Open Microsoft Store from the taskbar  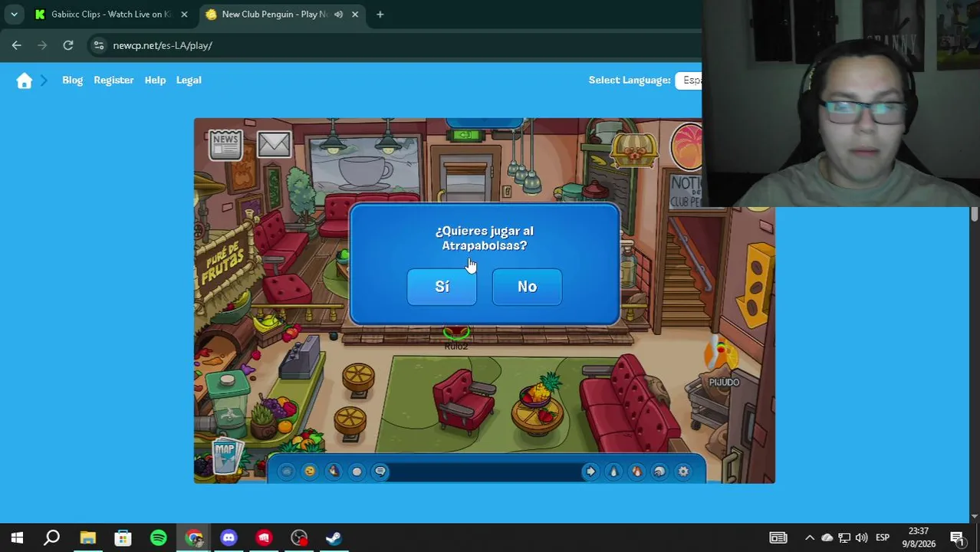coord(123,537)
